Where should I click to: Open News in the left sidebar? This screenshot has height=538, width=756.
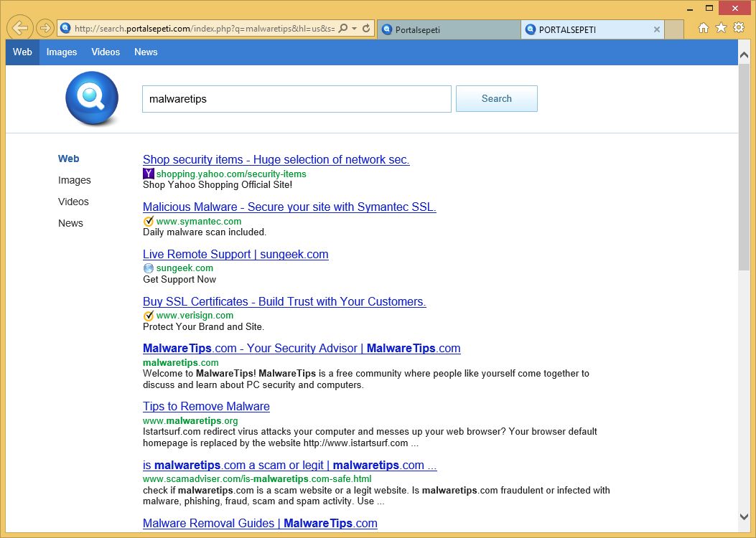coord(70,224)
